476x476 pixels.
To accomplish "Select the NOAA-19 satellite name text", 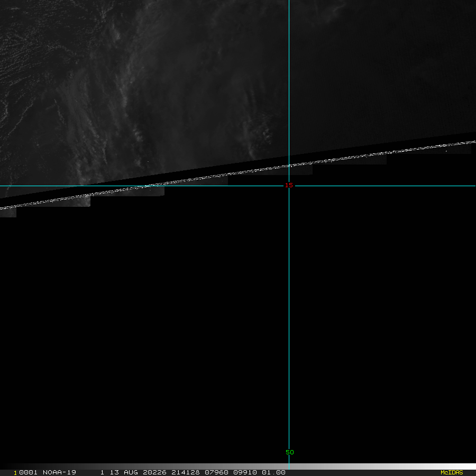I will click(59, 472).
